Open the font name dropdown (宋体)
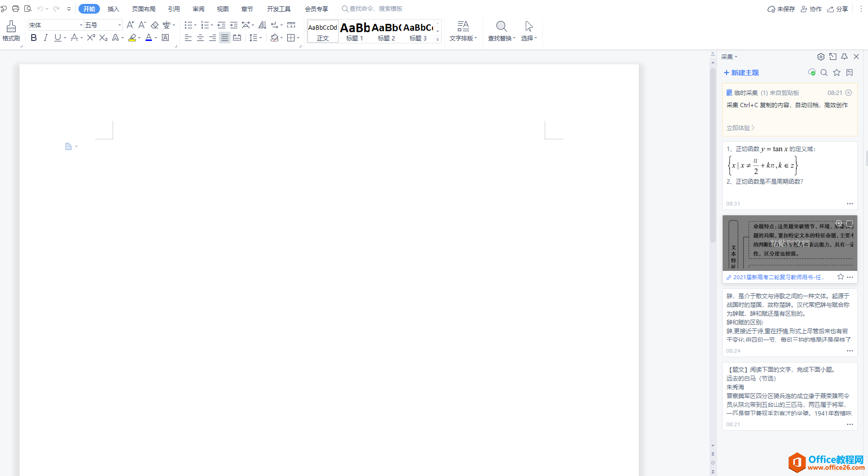The height and width of the screenshot is (476, 868). [x=81, y=25]
